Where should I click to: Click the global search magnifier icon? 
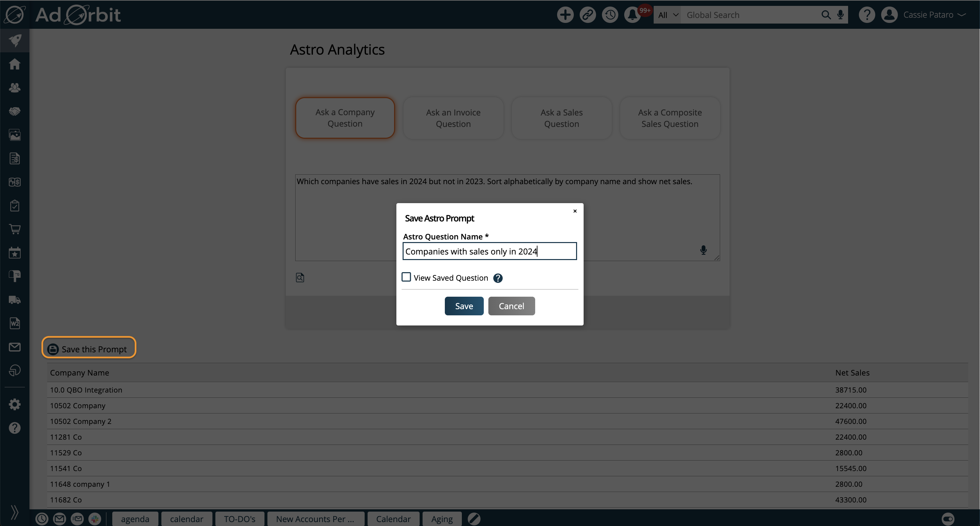click(826, 15)
